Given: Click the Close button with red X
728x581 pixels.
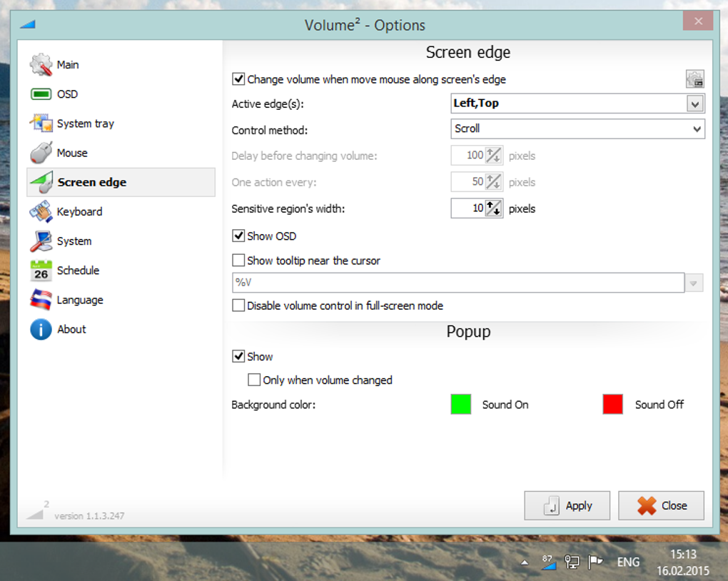Looking at the screenshot, I should tap(661, 505).
